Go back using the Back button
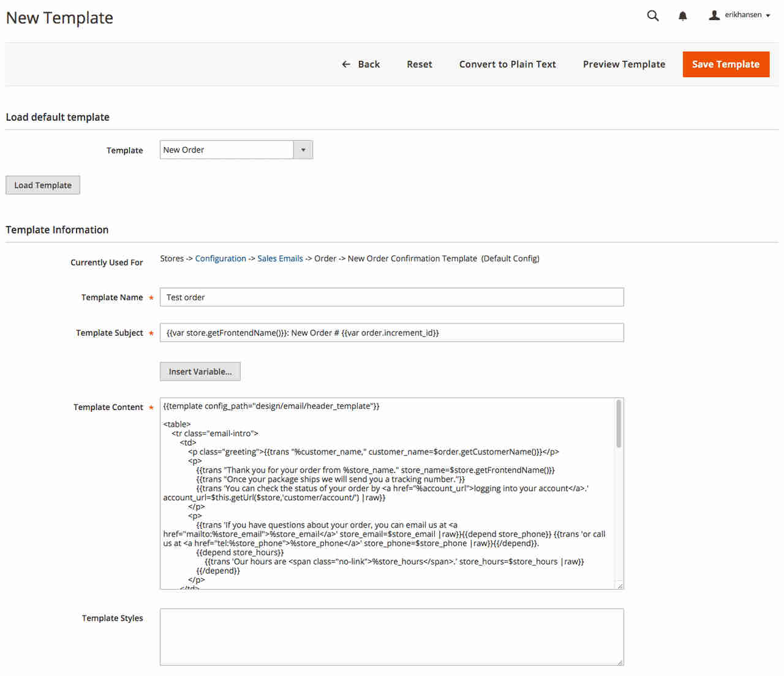This screenshot has height=676, width=784. pos(361,64)
